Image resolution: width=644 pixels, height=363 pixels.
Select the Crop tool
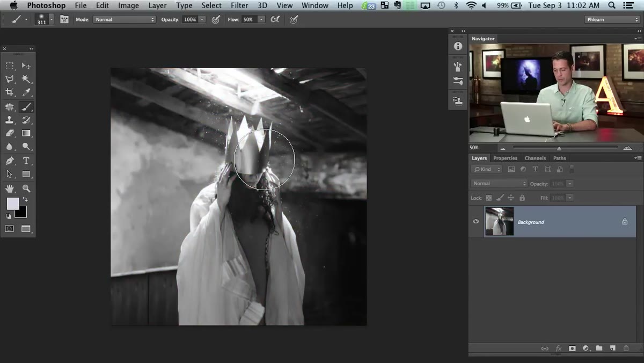10,92
